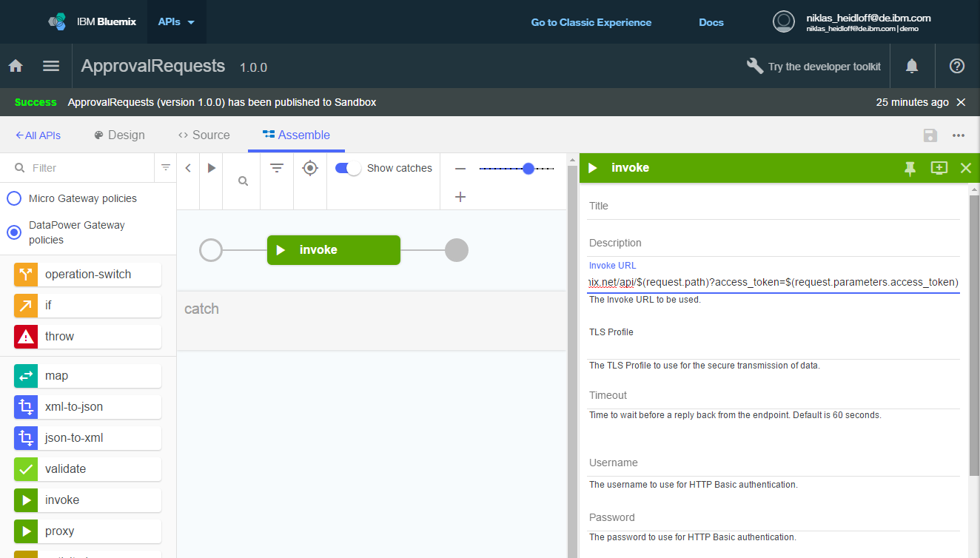Image resolution: width=980 pixels, height=558 pixels.
Task: Maximize the invoke properties panel
Action: (x=939, y=168)
